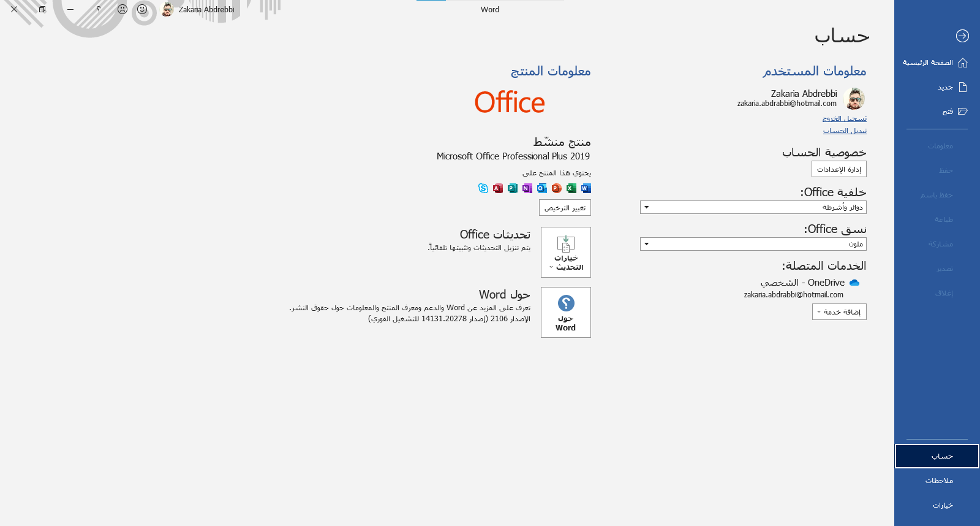Open Office theme dropdown showing ملون
This screenshot has width=980, height=526.
click(x=753, y=244)
